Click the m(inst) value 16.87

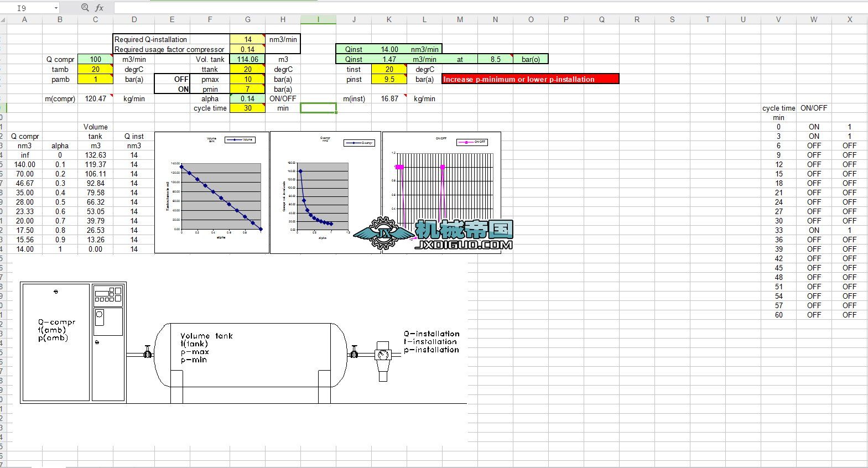click(389, 98)
